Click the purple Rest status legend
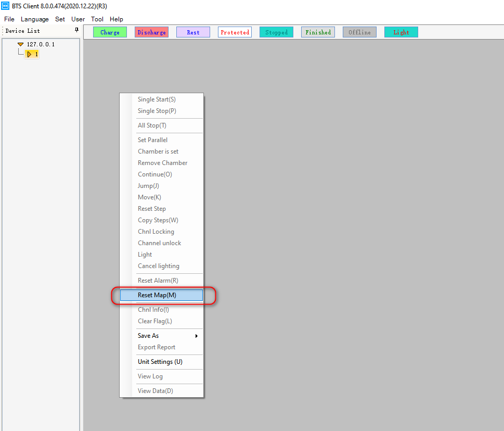 (193, 32)
